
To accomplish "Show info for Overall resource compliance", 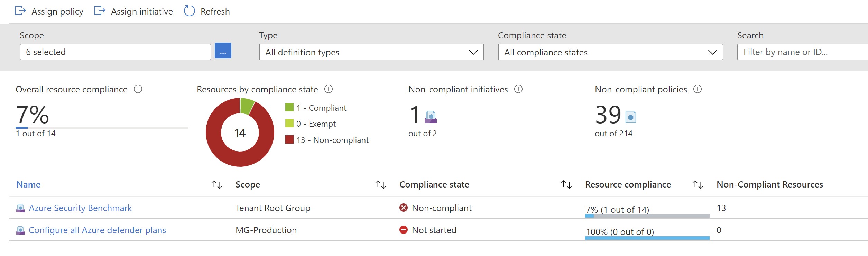I will [138, 89].
